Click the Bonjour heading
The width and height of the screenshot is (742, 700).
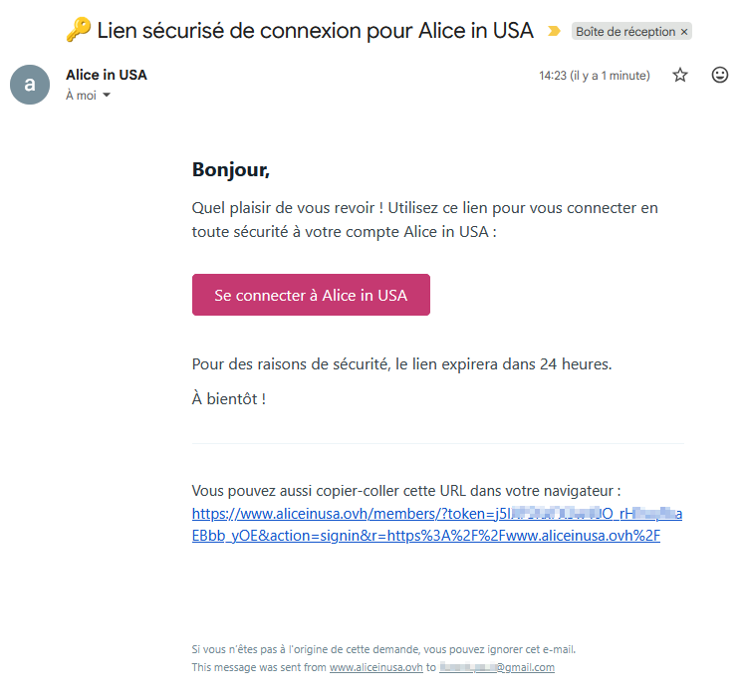click(x=231, y=170)
